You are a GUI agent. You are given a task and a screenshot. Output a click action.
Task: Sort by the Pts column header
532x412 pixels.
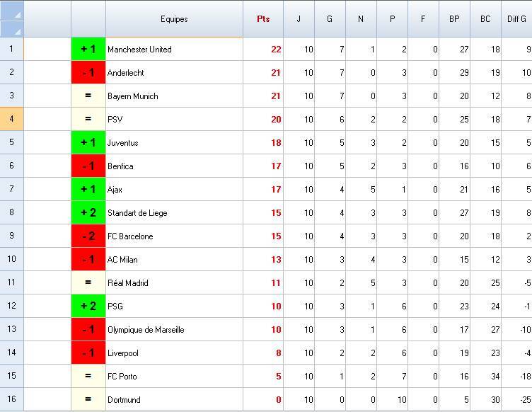pos(263,19)
